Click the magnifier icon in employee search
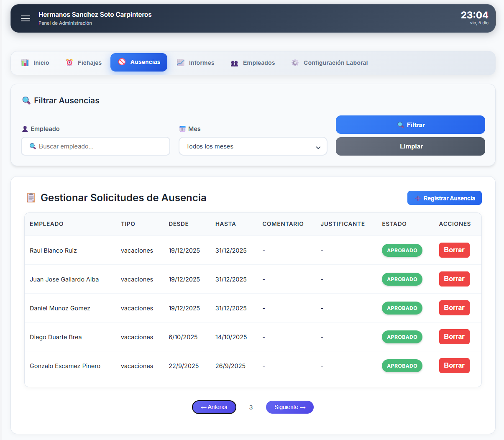Viewport: 504px width, 440px height. click(33, 146)
